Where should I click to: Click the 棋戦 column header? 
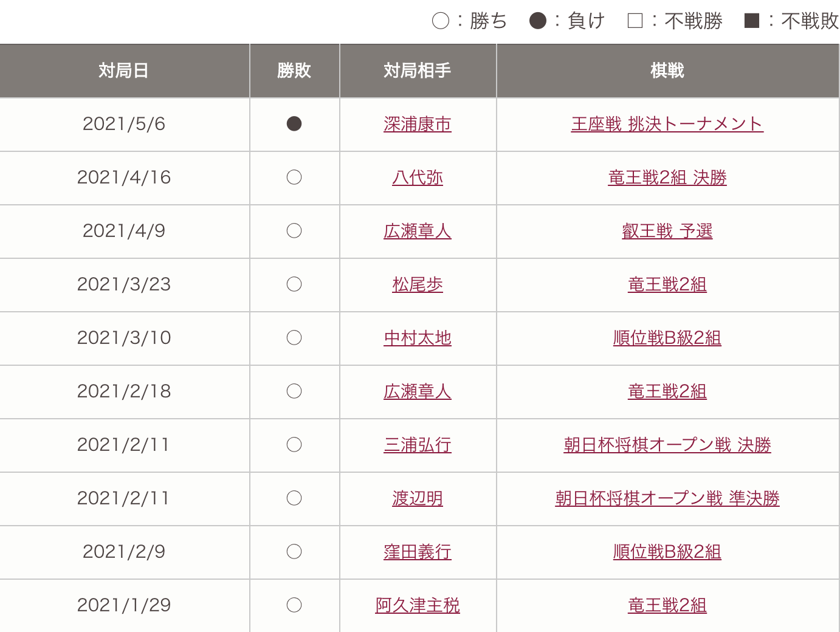[x=667, y=71]
